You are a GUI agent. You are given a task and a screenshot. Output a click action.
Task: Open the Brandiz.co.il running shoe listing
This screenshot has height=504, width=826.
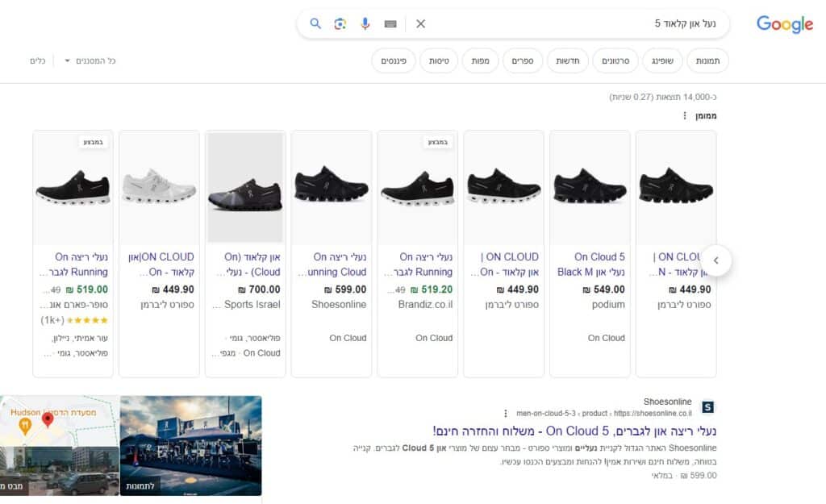coord(418,264)
